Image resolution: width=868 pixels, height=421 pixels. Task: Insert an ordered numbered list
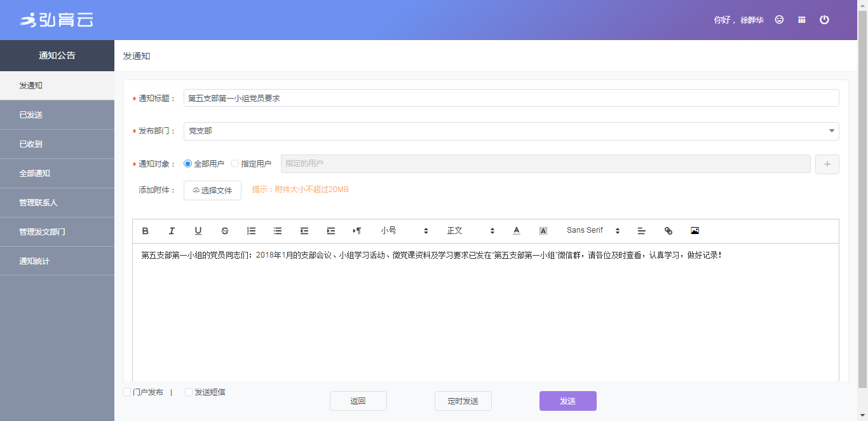tap(251, 231)
